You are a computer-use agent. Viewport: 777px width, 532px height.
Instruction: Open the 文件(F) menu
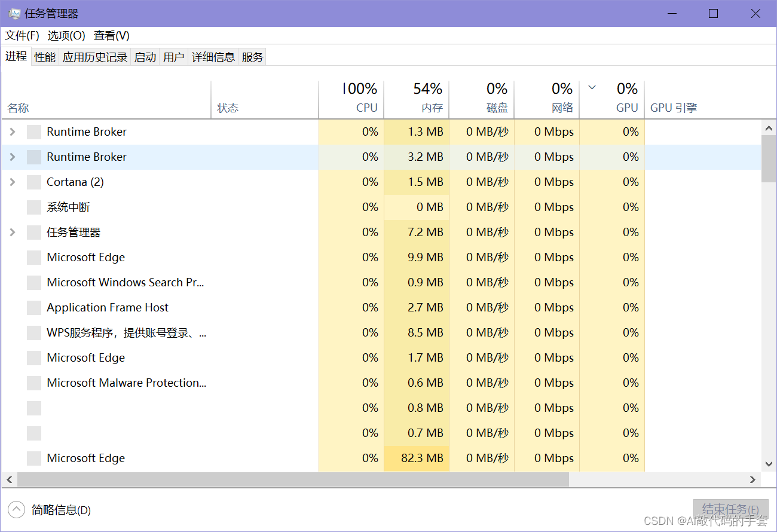pos(22,36)
